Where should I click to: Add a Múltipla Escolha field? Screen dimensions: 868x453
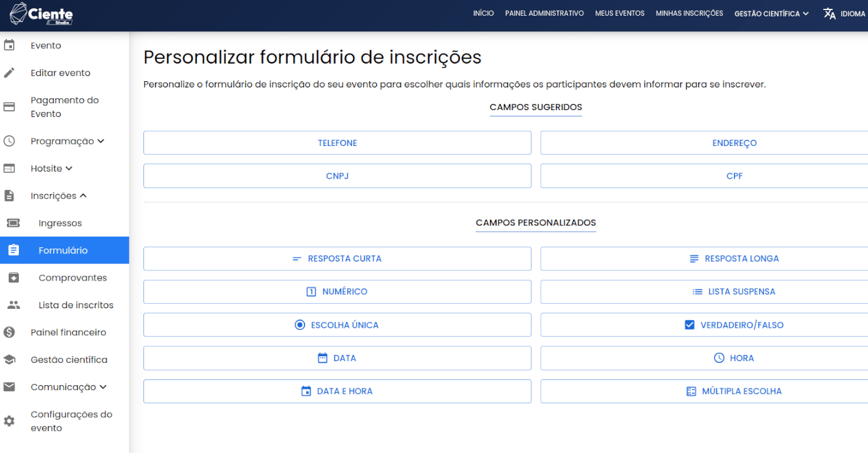point(734,391)
